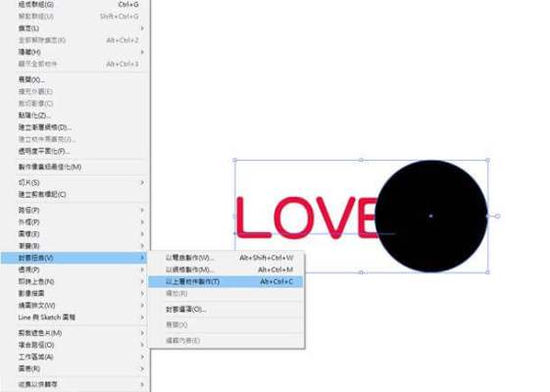Click the black circle on the canvas

(x=431, y=216)
